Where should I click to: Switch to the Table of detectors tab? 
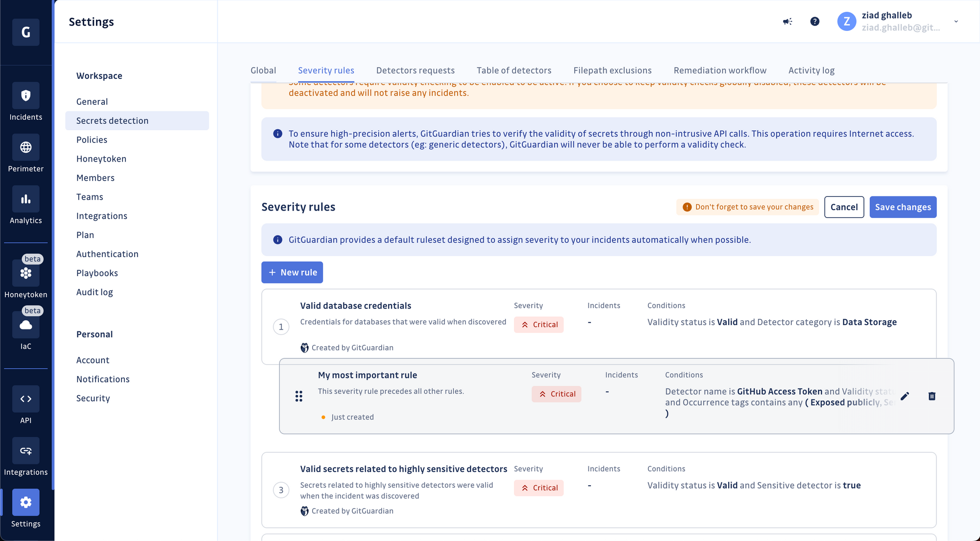tap(514, 71)
